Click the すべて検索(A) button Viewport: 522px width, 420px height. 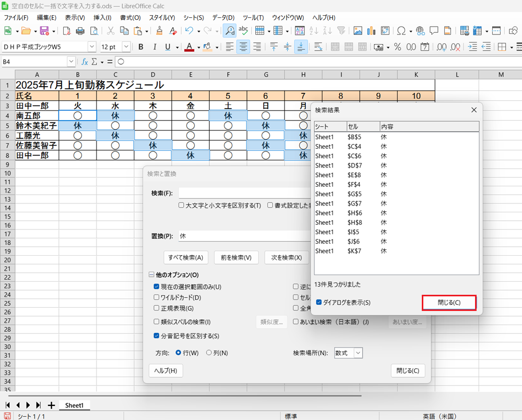click(x=186, y=258)
